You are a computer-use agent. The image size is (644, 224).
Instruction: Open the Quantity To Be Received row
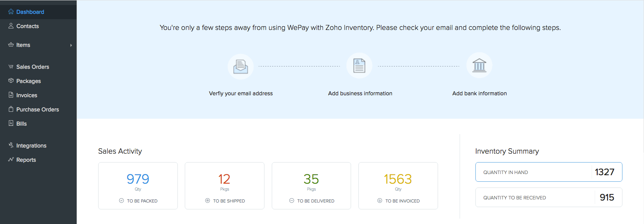click(x=549, y=197)
